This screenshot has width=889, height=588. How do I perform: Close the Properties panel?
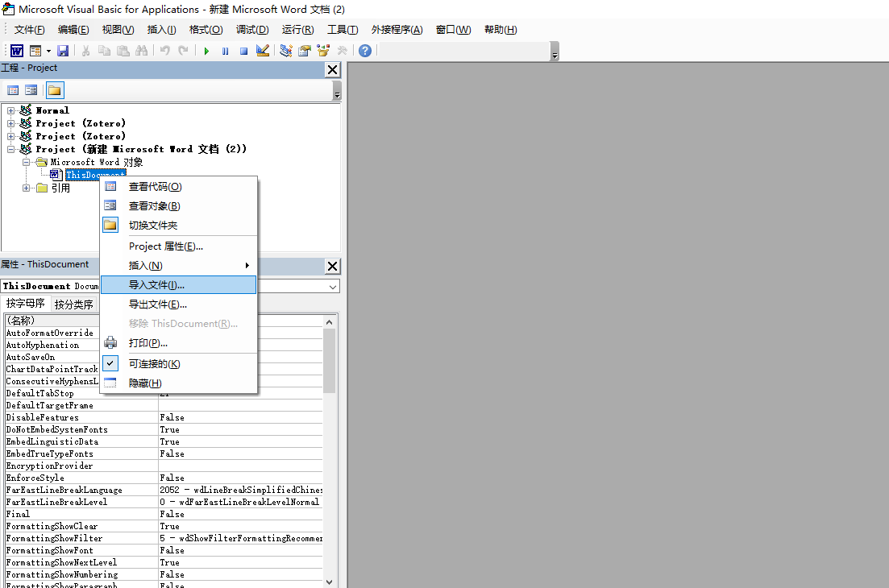333,267
